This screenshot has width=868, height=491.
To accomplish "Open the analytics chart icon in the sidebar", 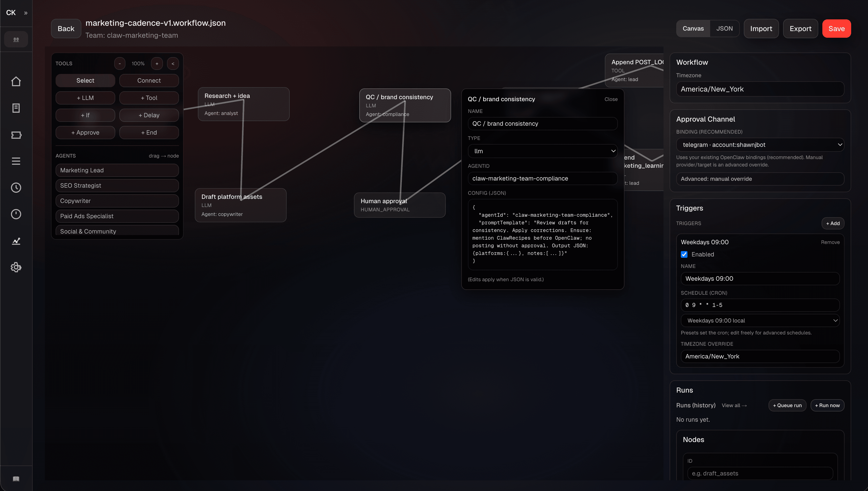I will click(x=16, y=241).
